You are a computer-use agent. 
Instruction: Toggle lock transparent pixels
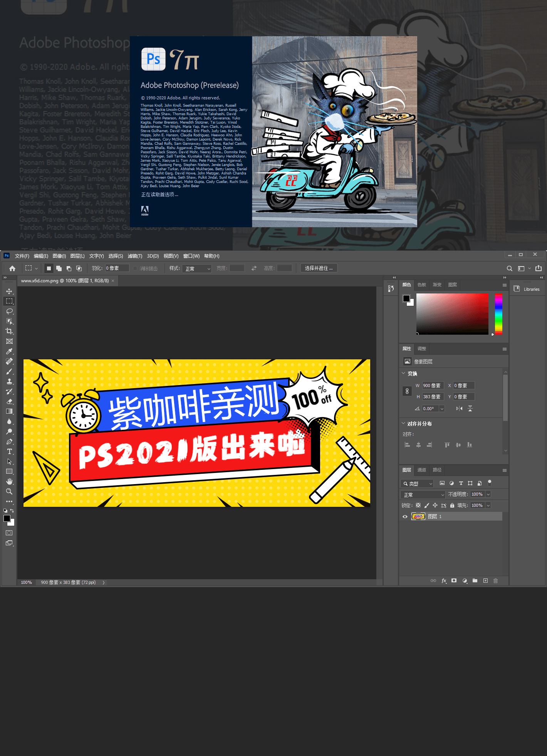tap(418, 505)
